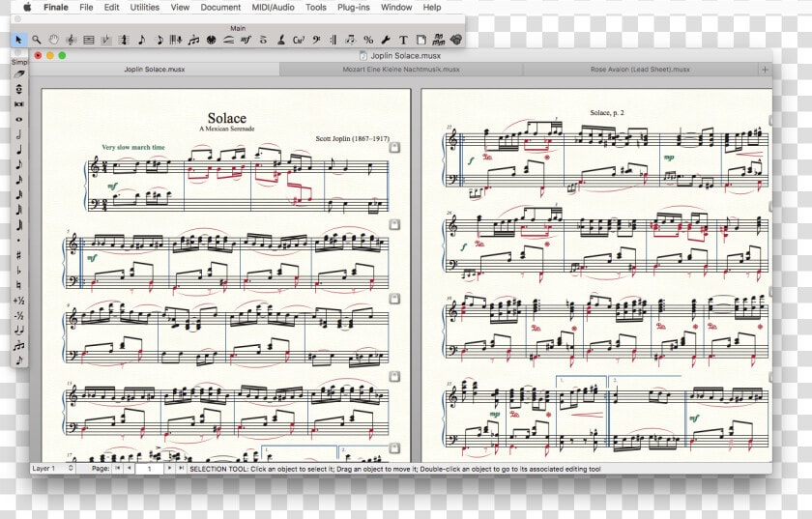Click the A Mexican Serenade subtitle
Image resolution: width=812 pixels, height=519 pixels.
pos(227,129)
